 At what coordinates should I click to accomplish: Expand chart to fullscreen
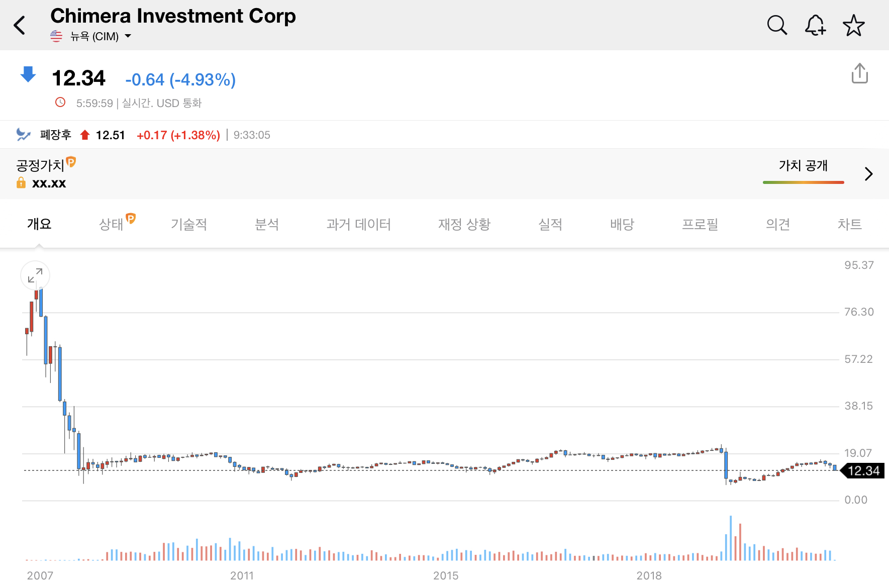pyautogui.click(x=35, y=275)
